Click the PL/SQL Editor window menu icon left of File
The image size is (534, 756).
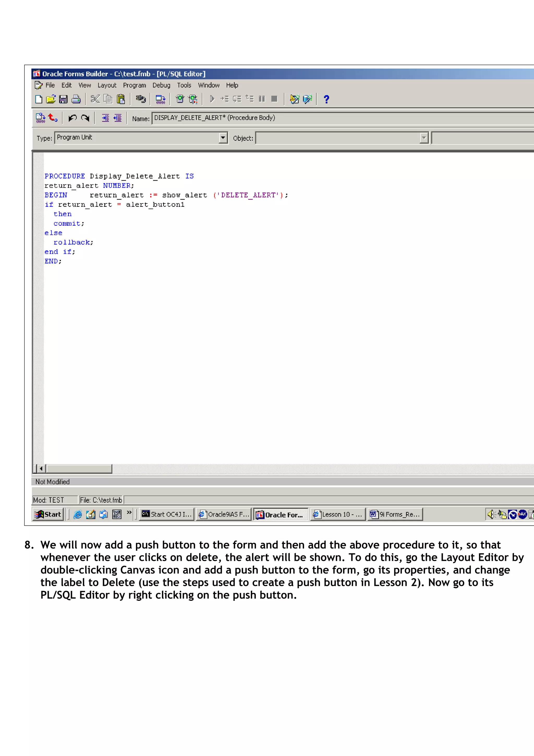pos(39,85)
